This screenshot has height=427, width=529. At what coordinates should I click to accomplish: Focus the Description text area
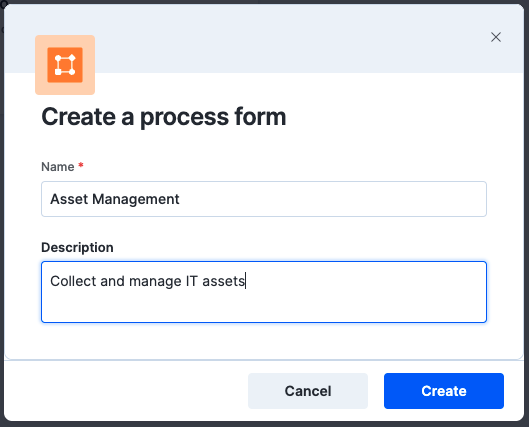click(x=264, y=292)
